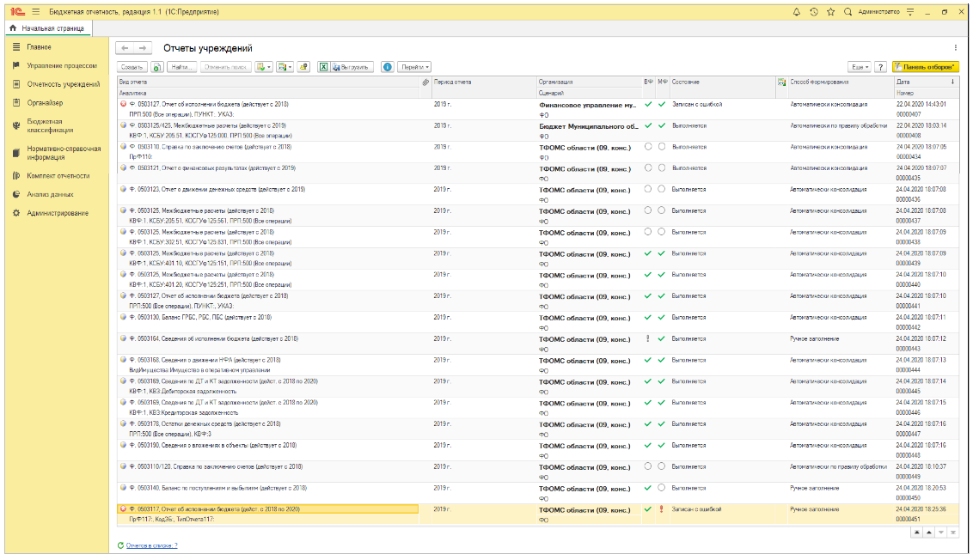Open title bar service settings menu icon
Image resolution: width=973 pixels, height=560 pixels.
910,12
